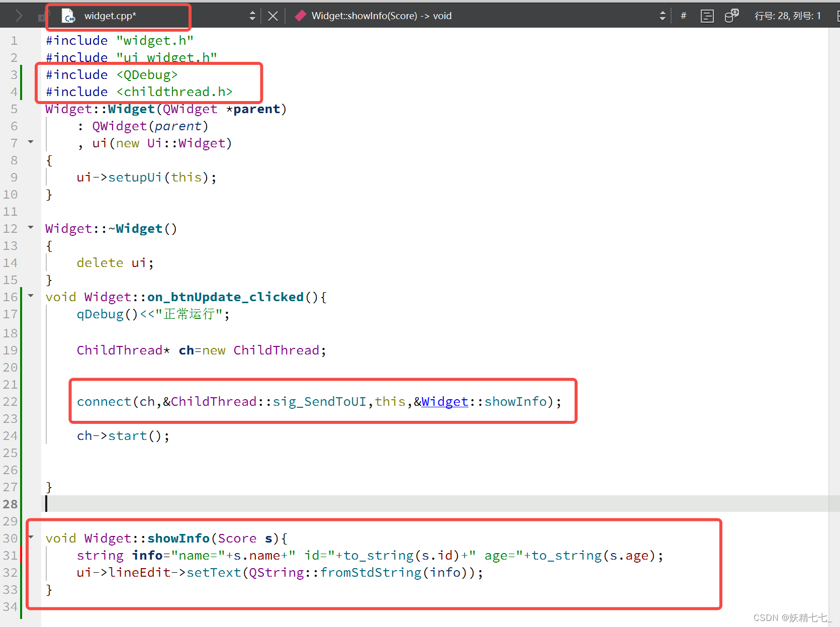Click ', ui(new Ui::Widget)' initializer
The width and height of the screenshot is (840, 627).
(x=154, y=143)
